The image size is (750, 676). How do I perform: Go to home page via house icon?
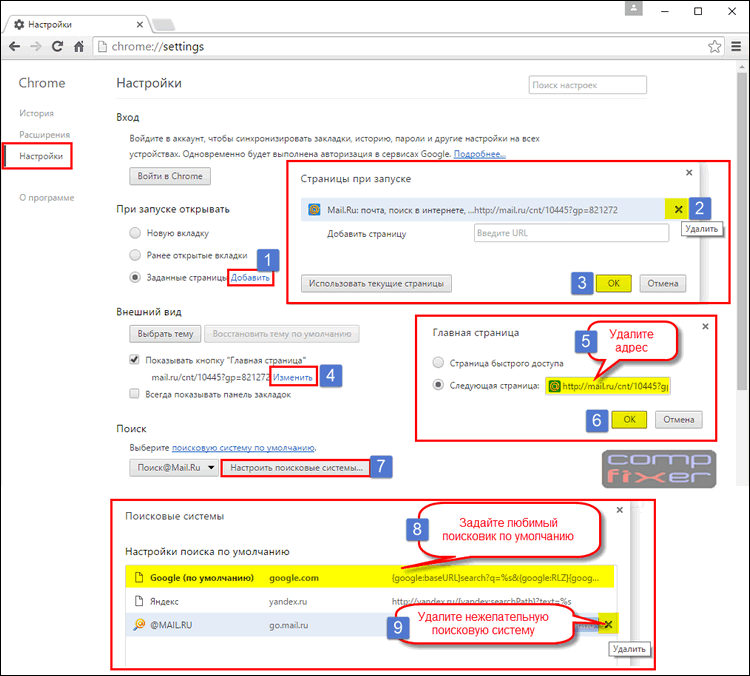[x=79, y=46]
